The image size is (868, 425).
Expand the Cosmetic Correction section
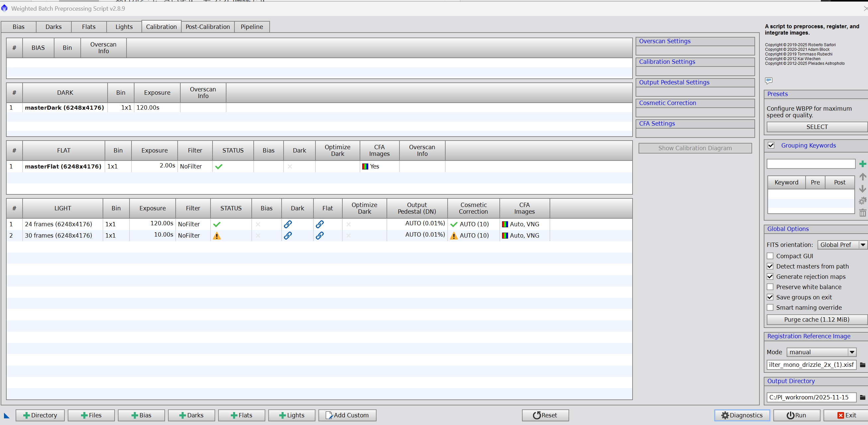click(x=667, y=103)
